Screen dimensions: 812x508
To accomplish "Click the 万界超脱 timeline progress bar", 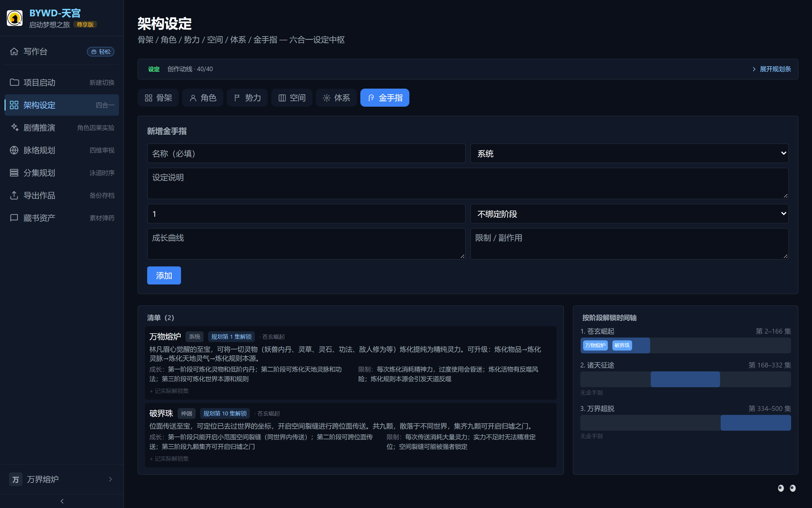I will point(685,423).
